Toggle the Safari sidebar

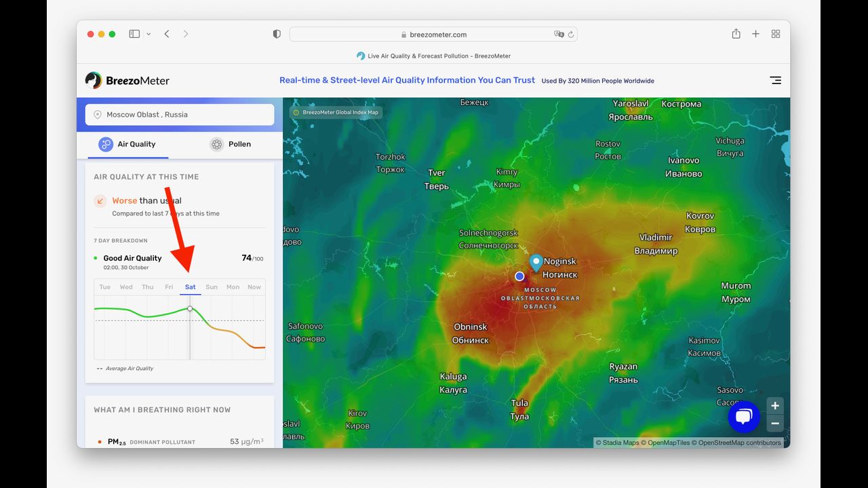[134, 34]
